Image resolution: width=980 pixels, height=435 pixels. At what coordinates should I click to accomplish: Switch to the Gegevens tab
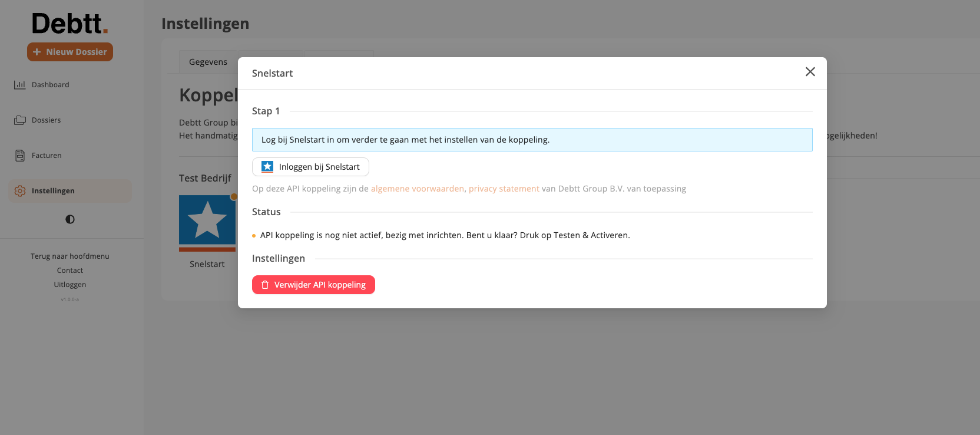click(x=208, y=62)
